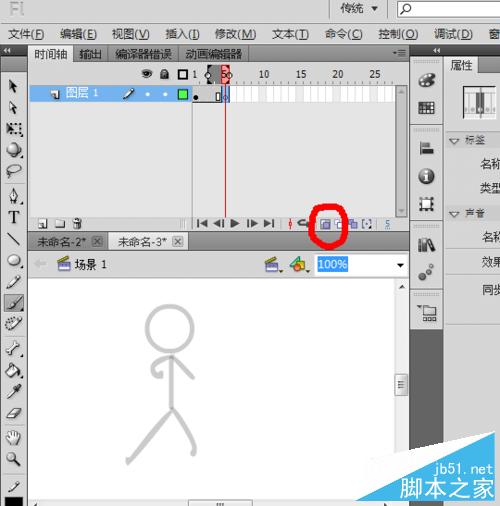Select the Deco tool
The width and height of the screenshot is (500, 506).
click(x=14, y=323)
